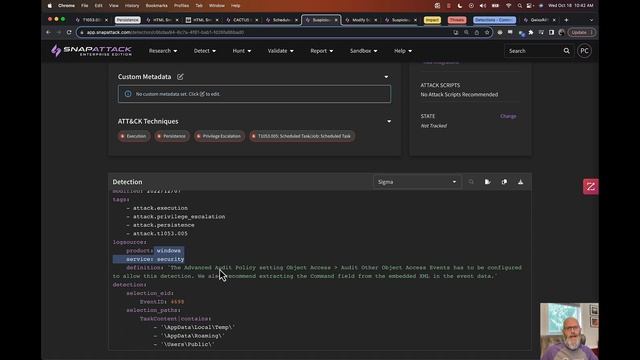Open the Profiles menu
The image size is (640, 360).
pyautogui.click(x=181, y=6)
